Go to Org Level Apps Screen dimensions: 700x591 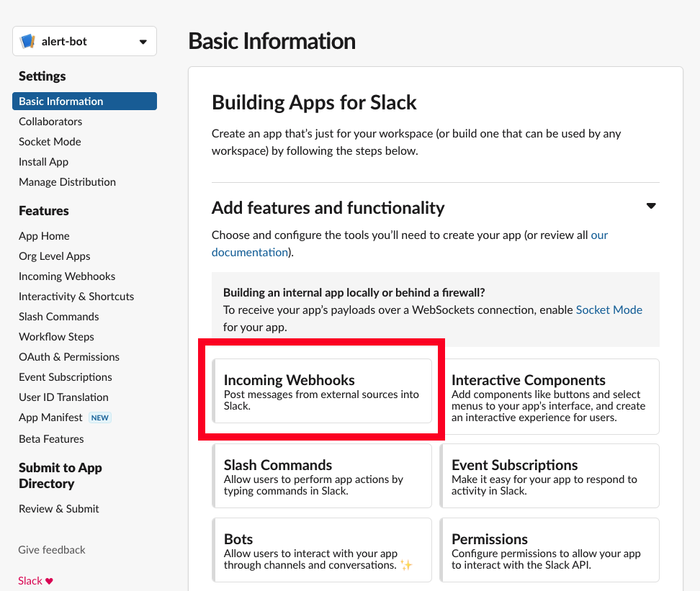coord(55,256)
